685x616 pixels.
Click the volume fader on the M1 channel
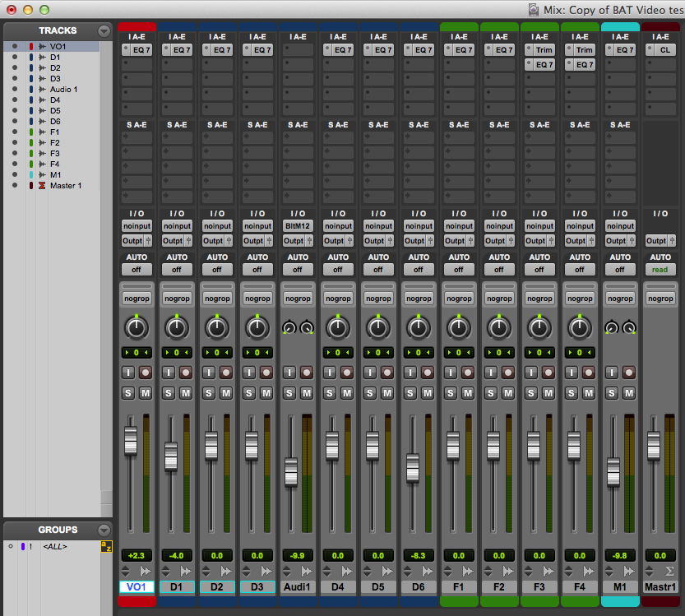613,470
